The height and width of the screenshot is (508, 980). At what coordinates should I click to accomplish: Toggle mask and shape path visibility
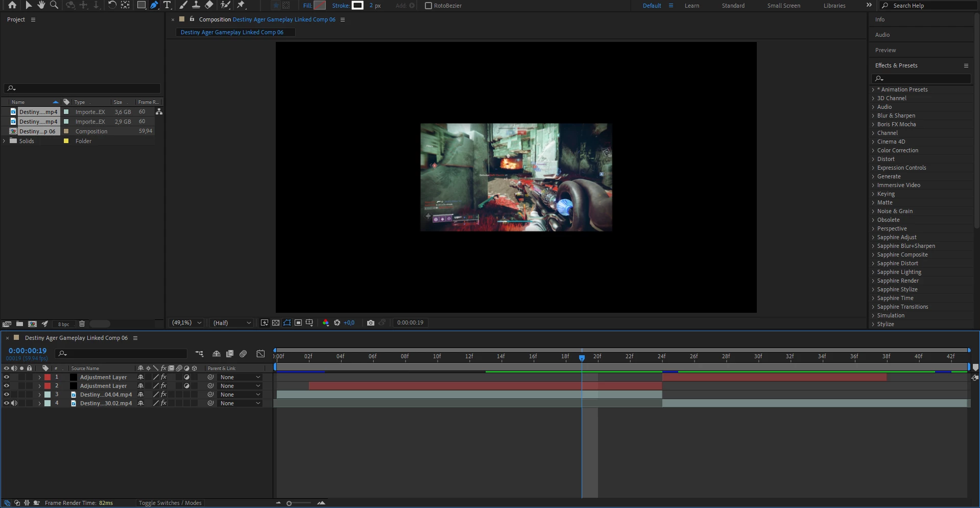(287, 323)
